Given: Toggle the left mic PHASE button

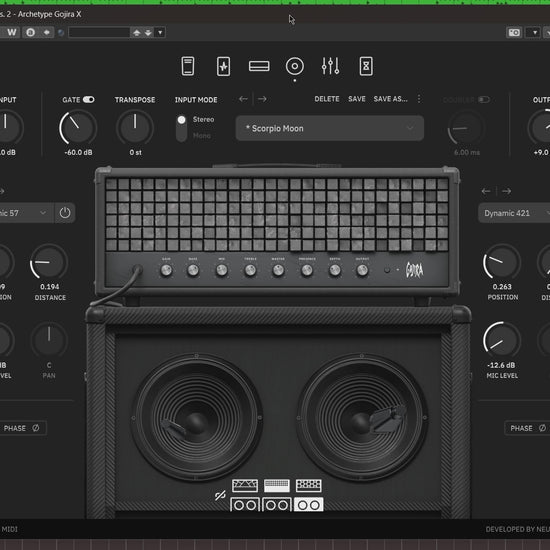Looking at the screenshot, I should point(22,428).
